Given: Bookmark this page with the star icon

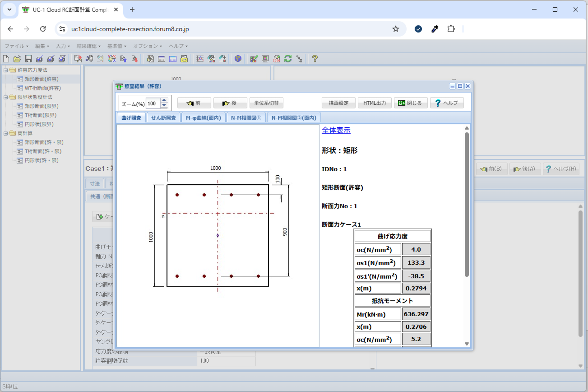Looking at the screenshot, I should click(x=396, y=29).
